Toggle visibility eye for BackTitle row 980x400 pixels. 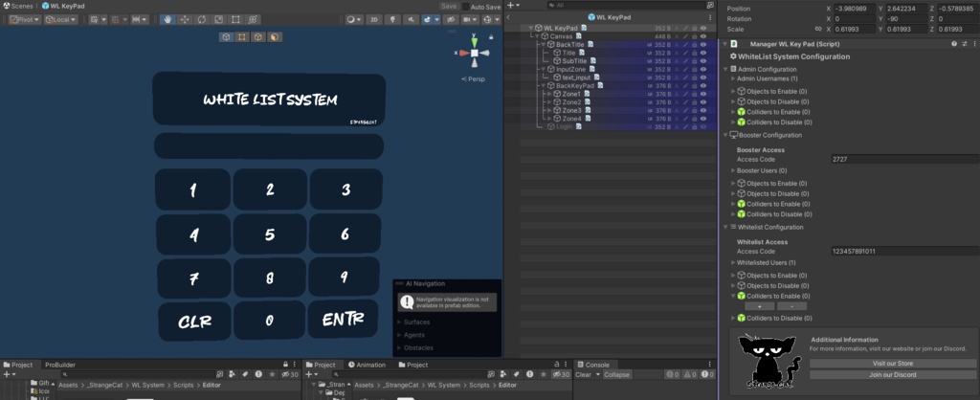tap(703, 44)
